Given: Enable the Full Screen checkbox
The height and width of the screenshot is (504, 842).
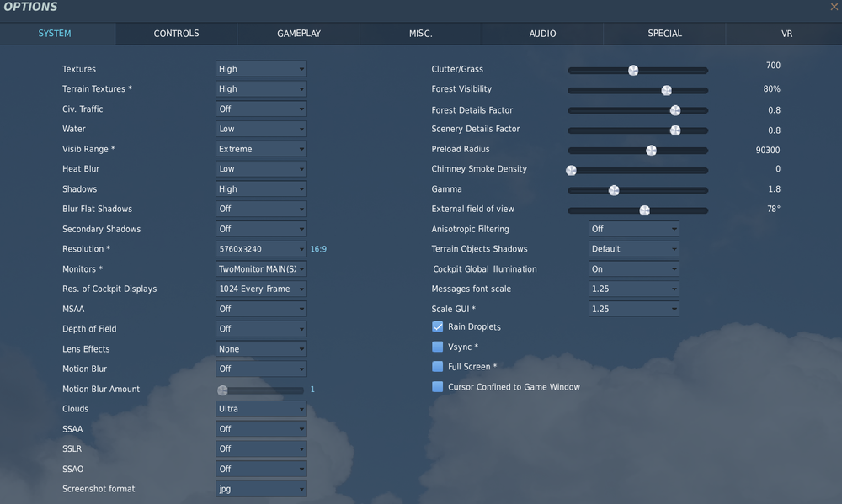Looking at the screenshot, I should pyautogui.click(x=438, y=367).
